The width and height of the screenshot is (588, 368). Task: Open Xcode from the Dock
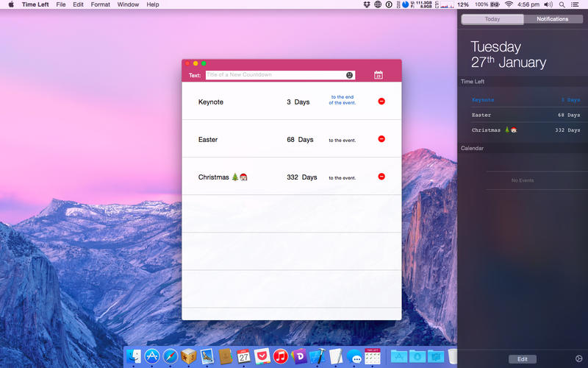(x=318, y=356)
